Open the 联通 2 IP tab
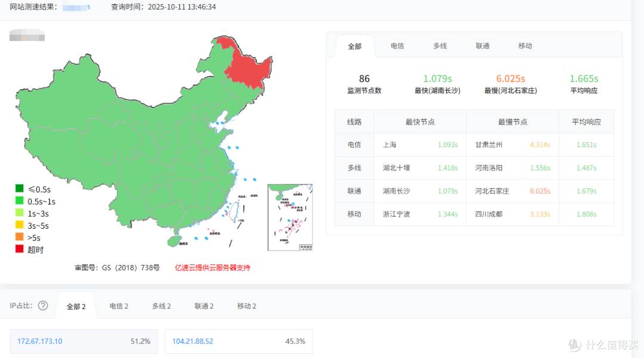 pos(204,306)
